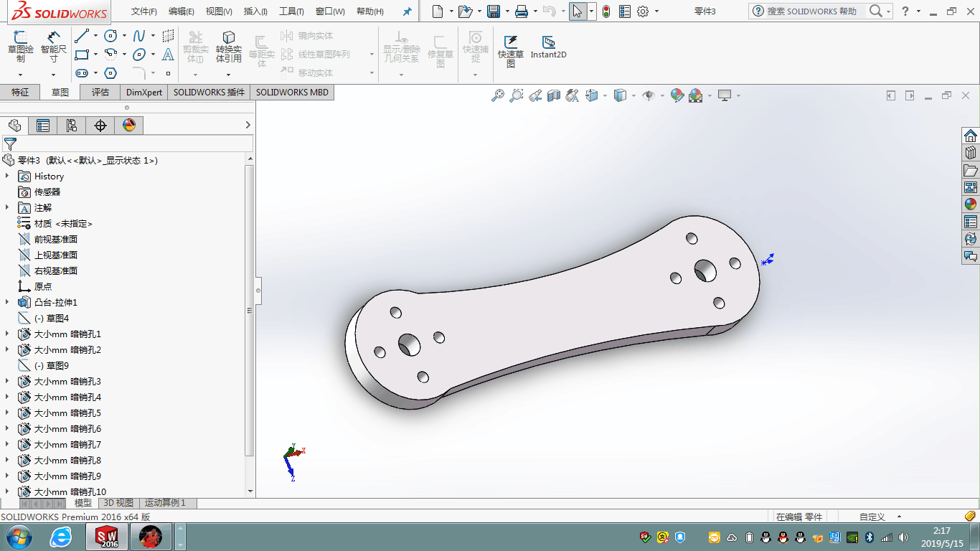The height and width of the screenshot is (551, 980).
Task: Open the PropertyManager panel tab
Action: 43,126
